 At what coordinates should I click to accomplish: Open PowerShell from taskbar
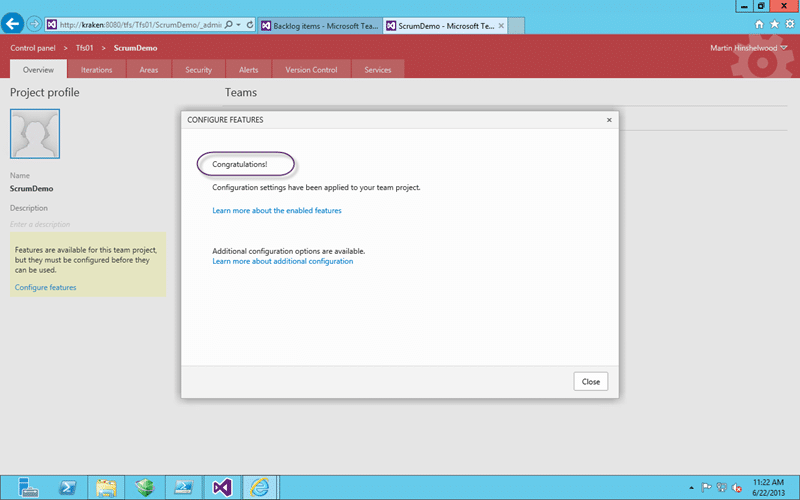tap(67, 488)
